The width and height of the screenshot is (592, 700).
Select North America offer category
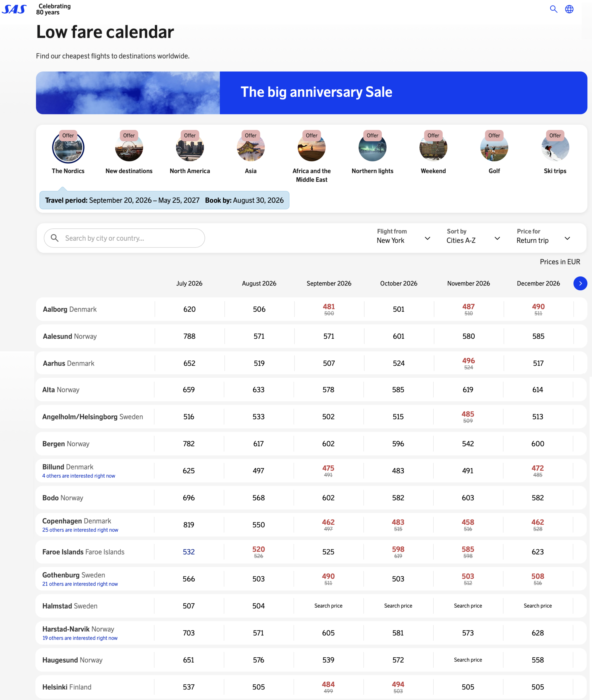(190, 153)
